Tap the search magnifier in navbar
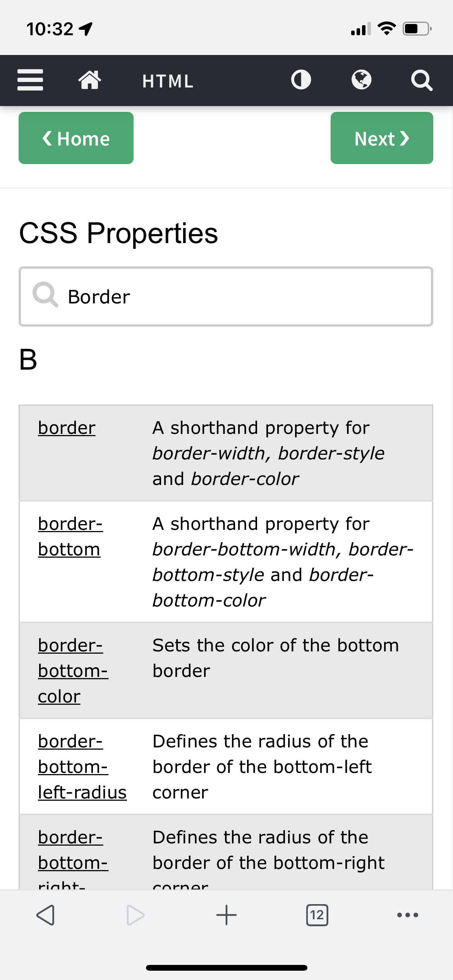This screenshot has height=980, width=453. [421, 80]
